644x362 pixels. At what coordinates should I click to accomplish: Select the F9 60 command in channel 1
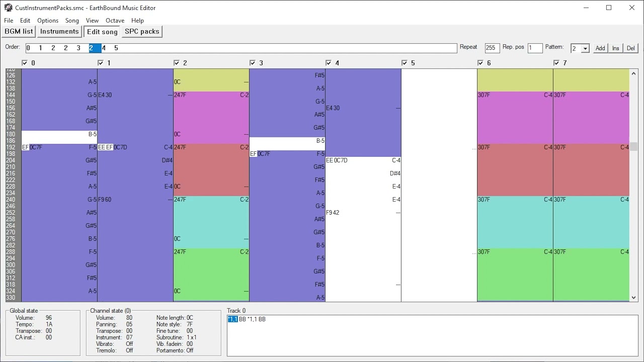pyautogui.click(x=105, y=200)
